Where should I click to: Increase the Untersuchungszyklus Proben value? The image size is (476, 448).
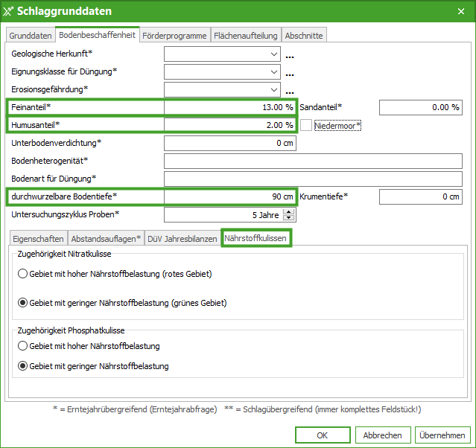pyautogui.click(x=289, y=211)
